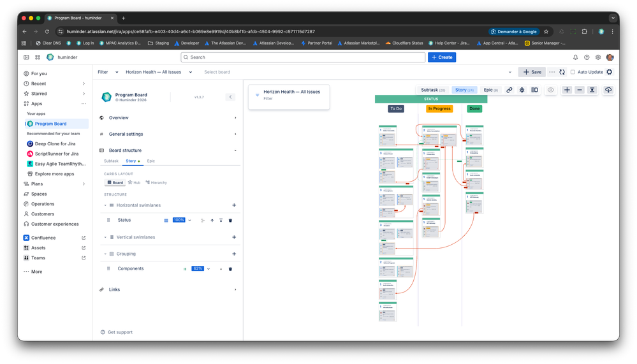Reload the page in Chrome
The image size is (637, 364).
point(47,31)
